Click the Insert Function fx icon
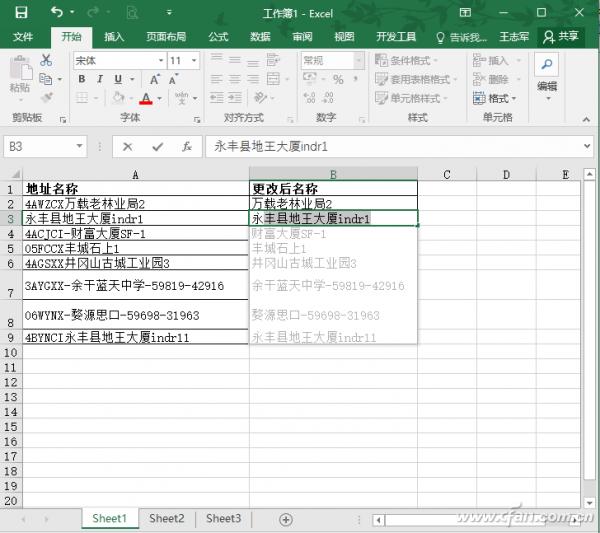 186,146
